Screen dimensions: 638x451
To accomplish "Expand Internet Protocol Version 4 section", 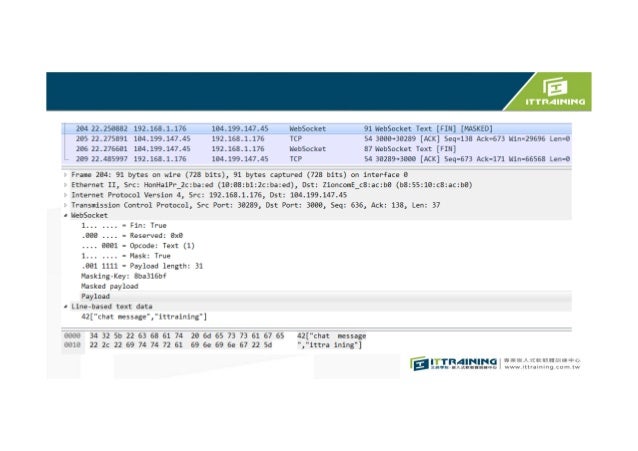I will (x=66, y=195).
